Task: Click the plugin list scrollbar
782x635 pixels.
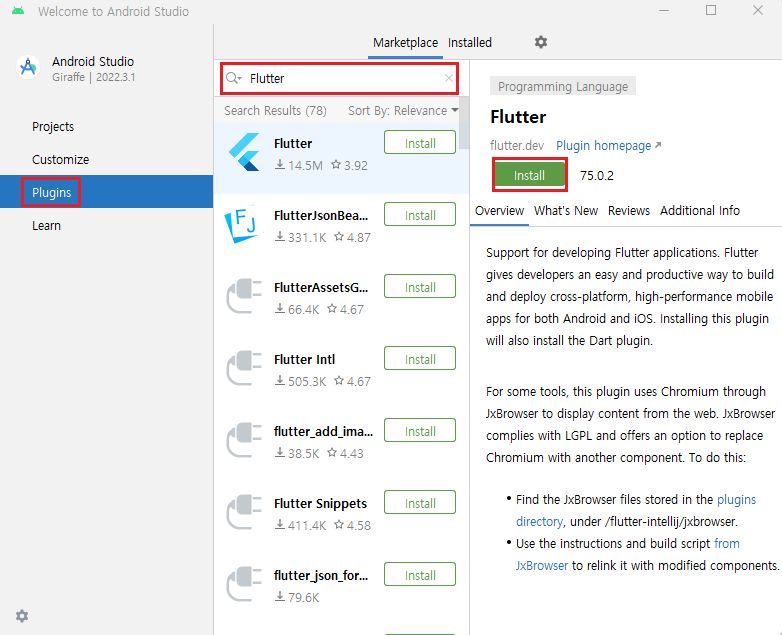Action: [x=464, y=123]
